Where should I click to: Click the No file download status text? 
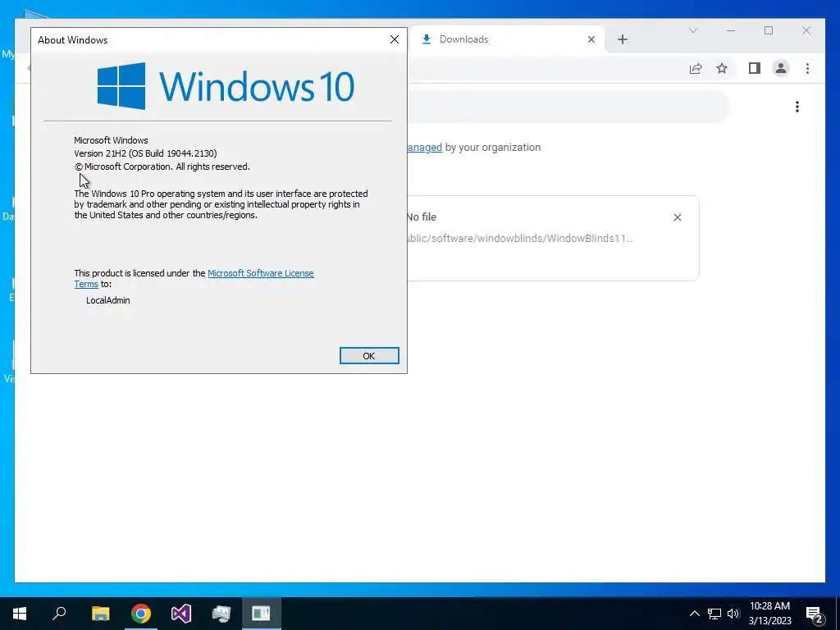[x=422, y=217]
